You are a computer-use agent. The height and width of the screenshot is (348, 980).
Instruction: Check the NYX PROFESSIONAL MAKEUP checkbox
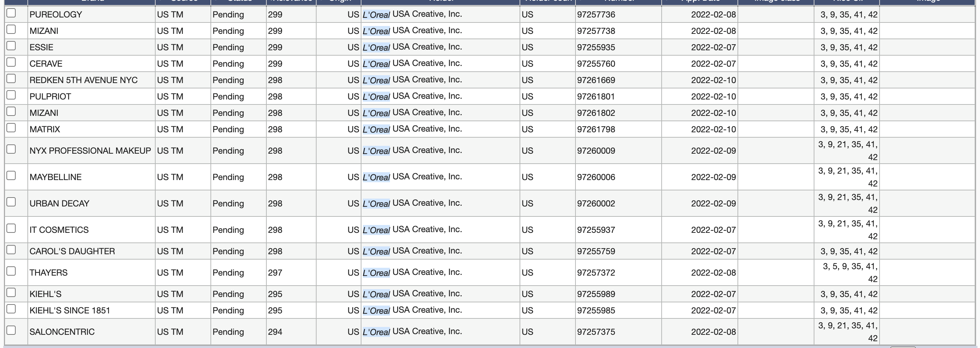click(x=11, y=149)
